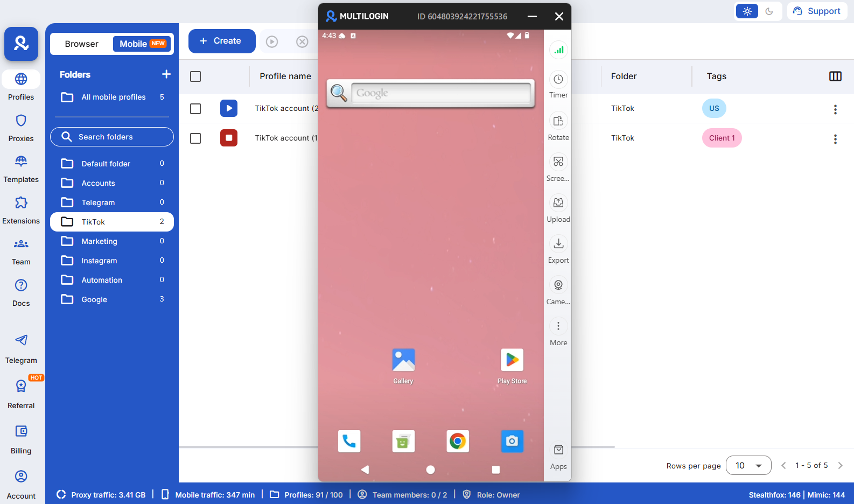Open three-dot menu for Client 1 row

click(835, 139)
